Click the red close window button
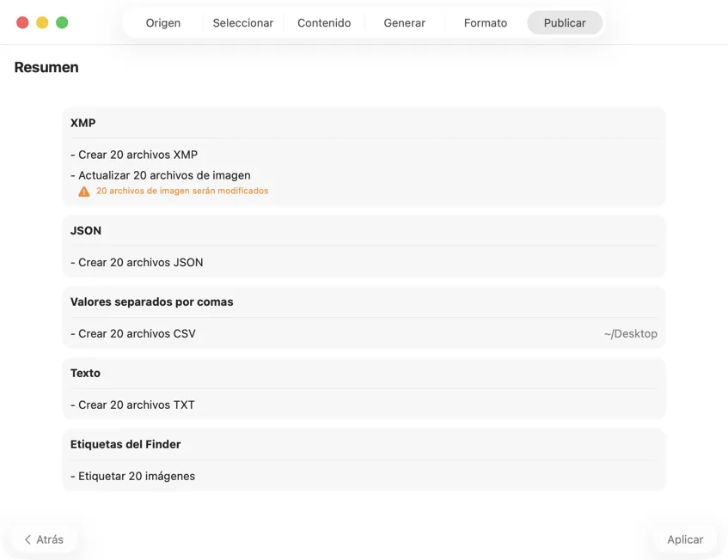The height and width of the screenshot is (560, 728). [x=22, y=23]
